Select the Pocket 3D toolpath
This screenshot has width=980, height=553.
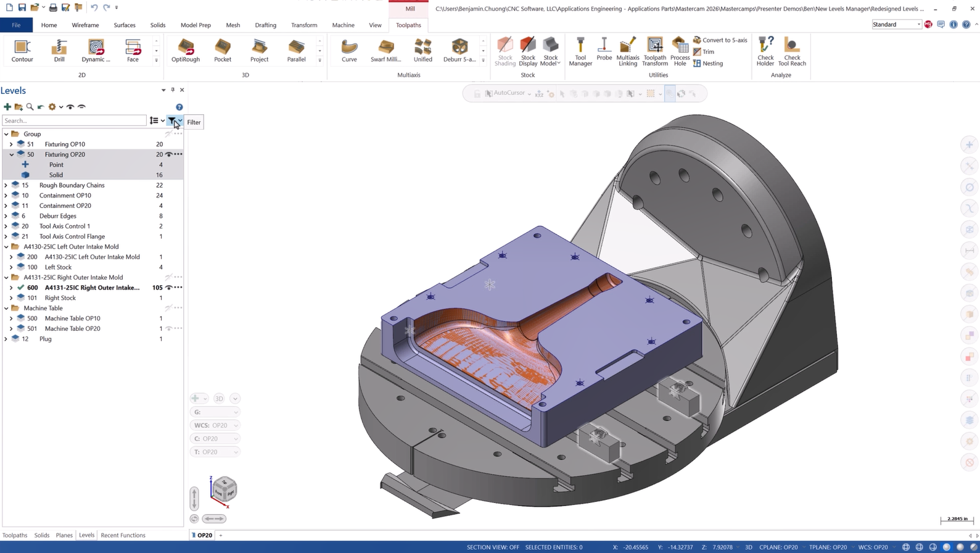223,51
